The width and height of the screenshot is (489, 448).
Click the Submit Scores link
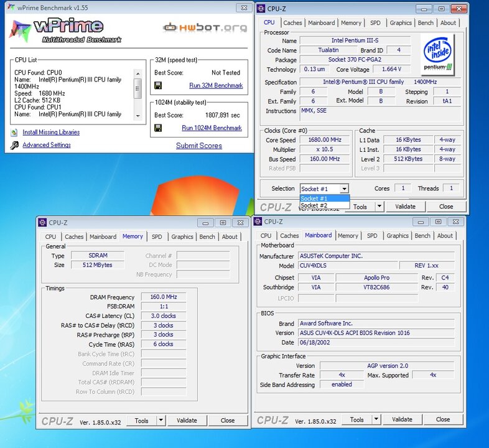coord(199,146)
